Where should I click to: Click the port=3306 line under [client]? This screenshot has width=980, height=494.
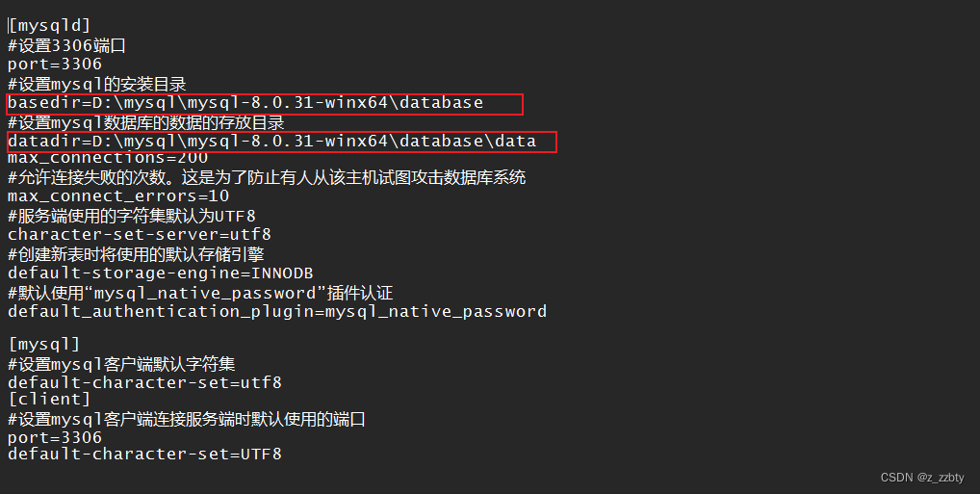[54, 438]
